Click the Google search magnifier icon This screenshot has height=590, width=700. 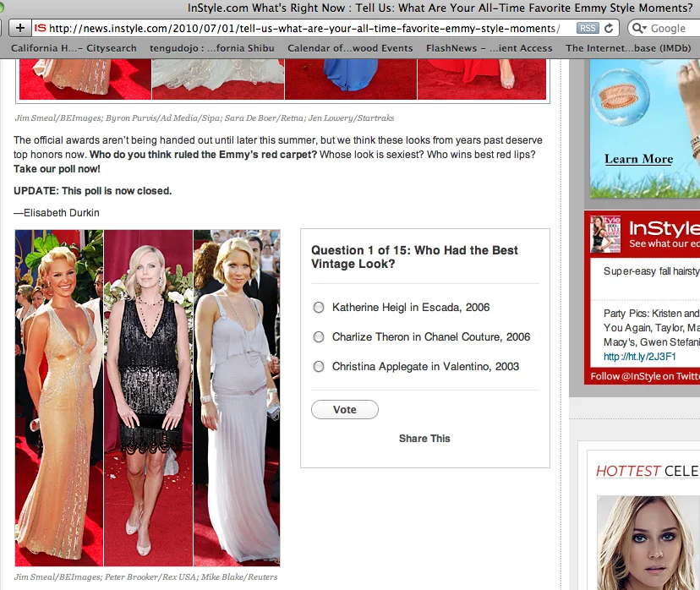[x=639, y=28]
